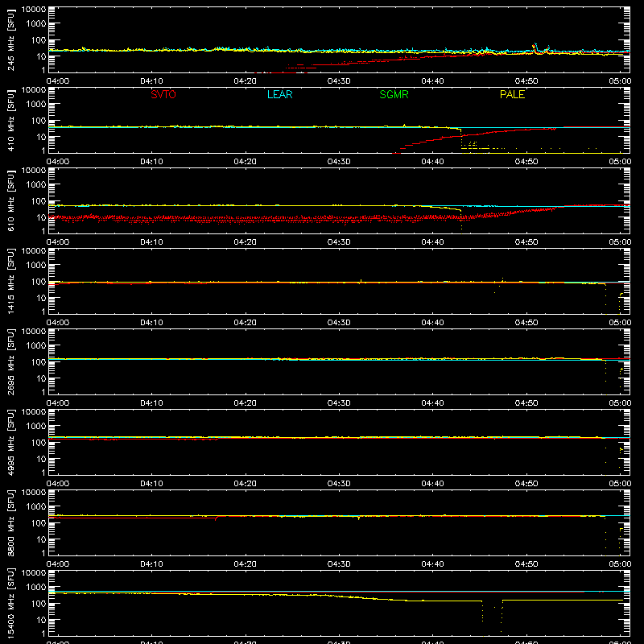Viewport: 644px width, 644px height.
Task: Click 04:50 label below the 8800 MHz plot
Action: (526, 564)
